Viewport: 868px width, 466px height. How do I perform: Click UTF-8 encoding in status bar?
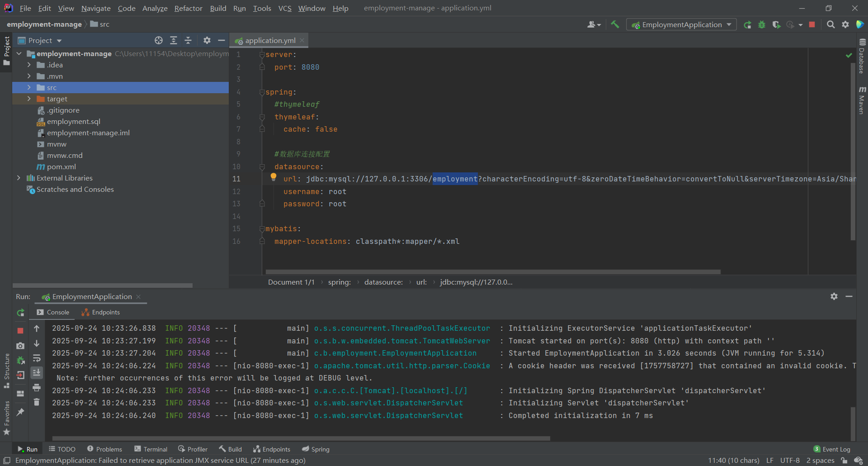point(790,460)
